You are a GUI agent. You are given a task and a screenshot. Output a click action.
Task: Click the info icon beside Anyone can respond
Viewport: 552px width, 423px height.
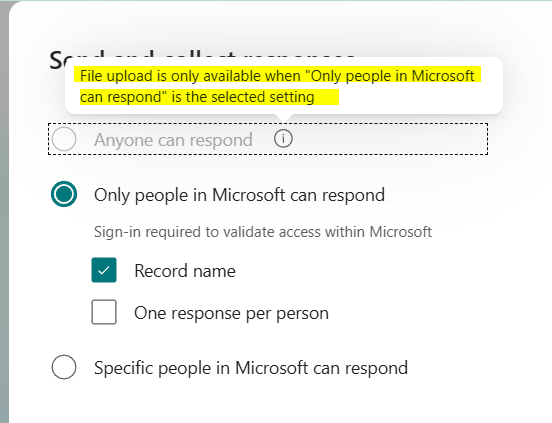283,138
